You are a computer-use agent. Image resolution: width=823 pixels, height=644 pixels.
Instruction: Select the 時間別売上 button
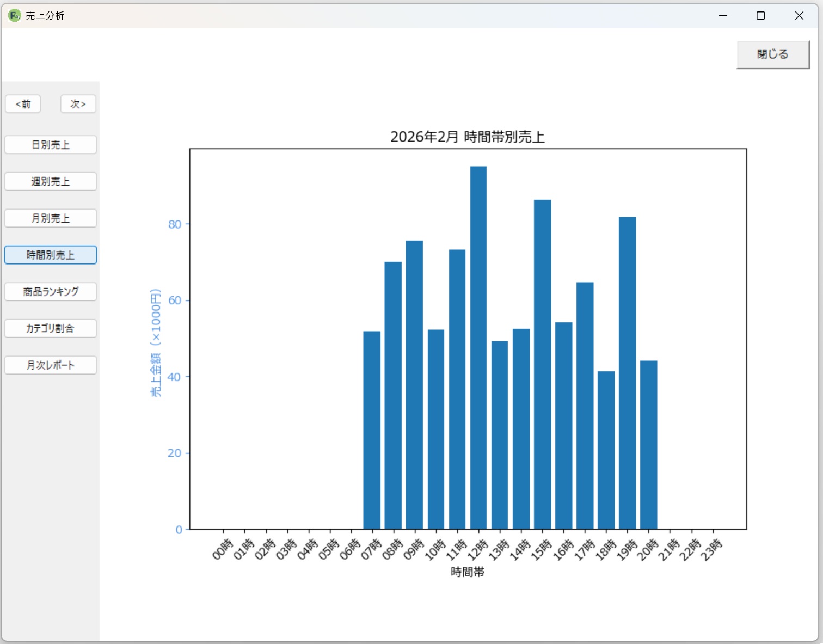click(x=51, y=255)
